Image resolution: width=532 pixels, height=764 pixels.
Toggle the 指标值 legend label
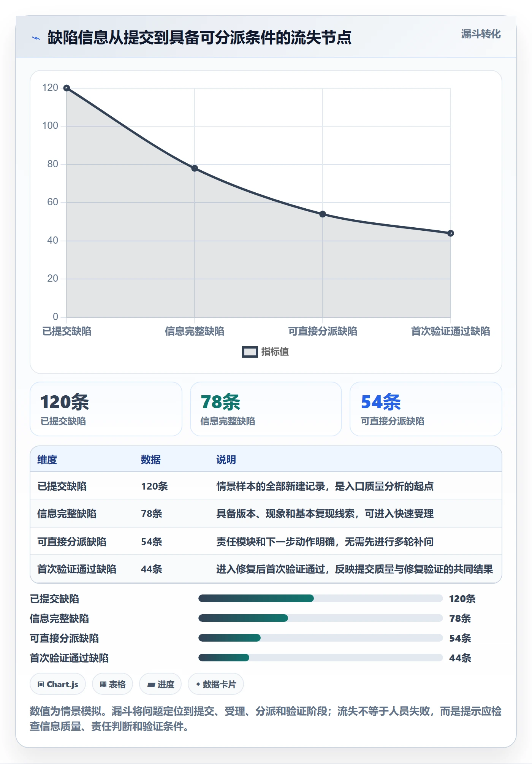275,352
